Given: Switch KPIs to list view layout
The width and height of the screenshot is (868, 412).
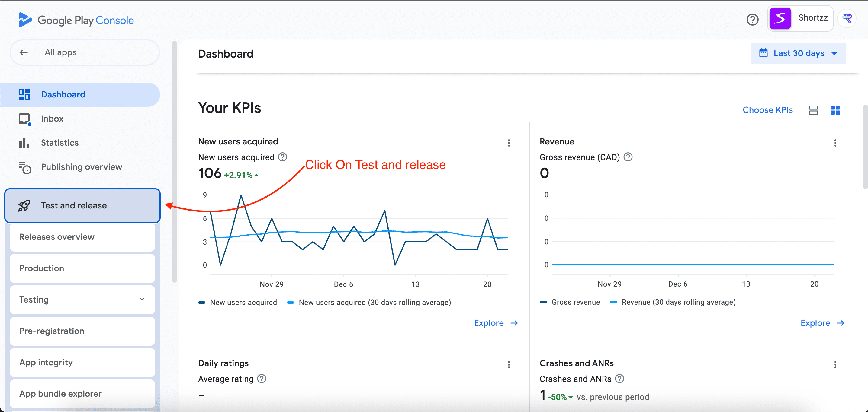Looking at the screenshot, I should [x=814, y=110].
